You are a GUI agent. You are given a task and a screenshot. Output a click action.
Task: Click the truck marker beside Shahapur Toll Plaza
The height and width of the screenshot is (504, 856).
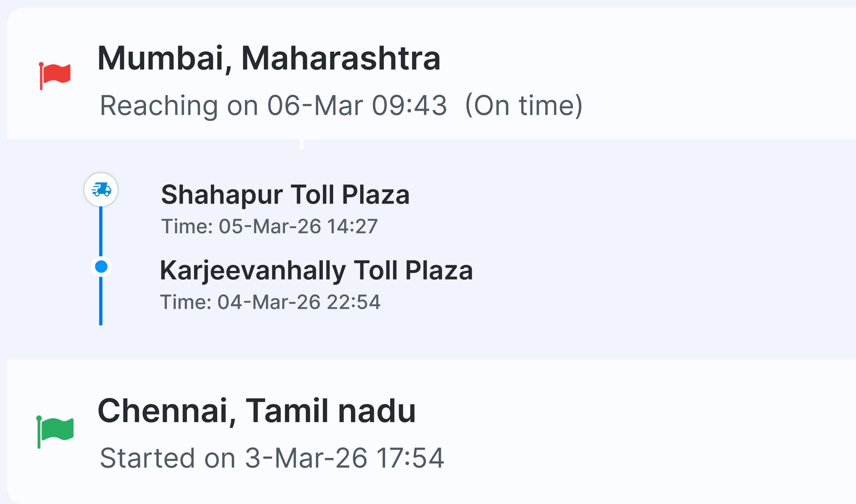coord(100,190)
